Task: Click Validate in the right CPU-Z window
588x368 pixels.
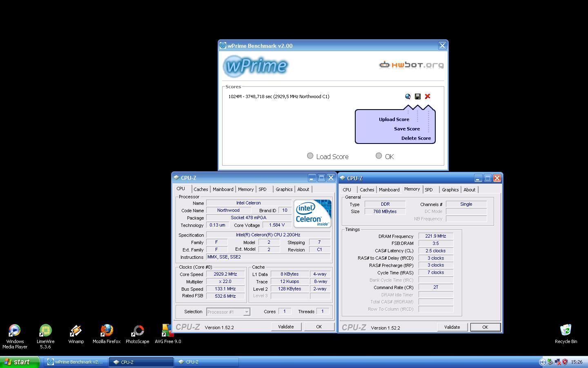Action: point(452,327)
